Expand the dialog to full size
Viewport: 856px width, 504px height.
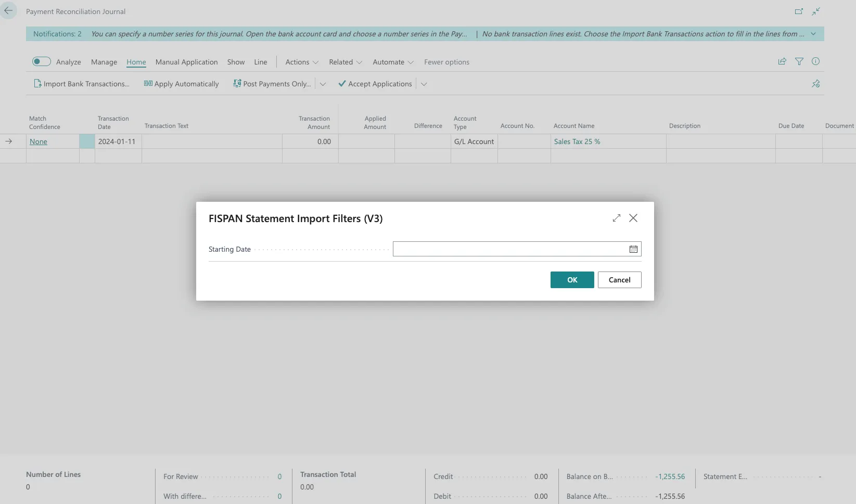point(617,218)
